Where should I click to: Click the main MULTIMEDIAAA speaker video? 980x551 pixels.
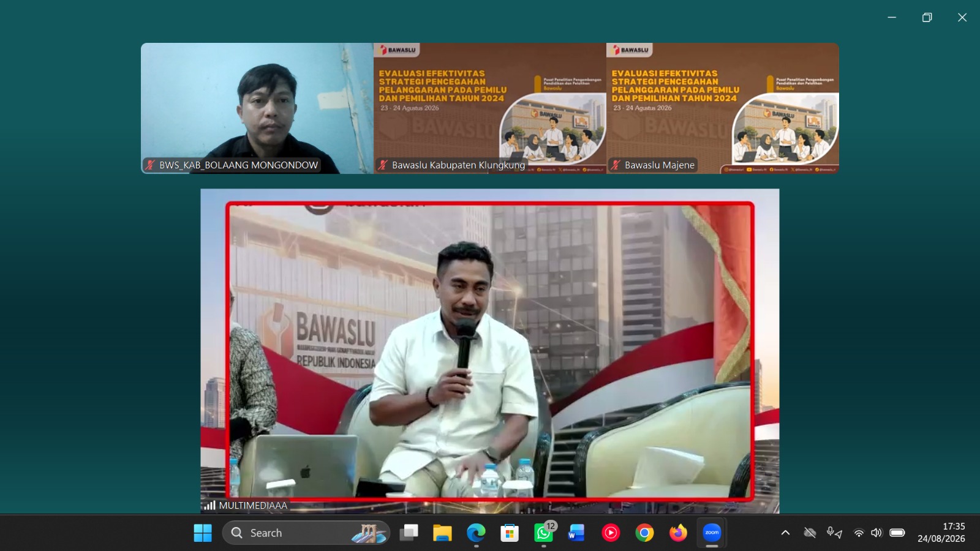(490, 351)
